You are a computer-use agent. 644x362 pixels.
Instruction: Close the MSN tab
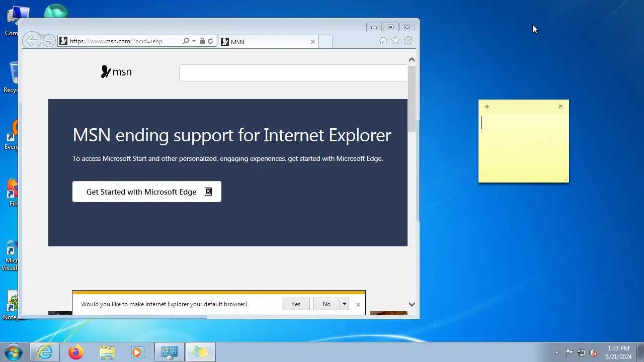coord(313,42)
